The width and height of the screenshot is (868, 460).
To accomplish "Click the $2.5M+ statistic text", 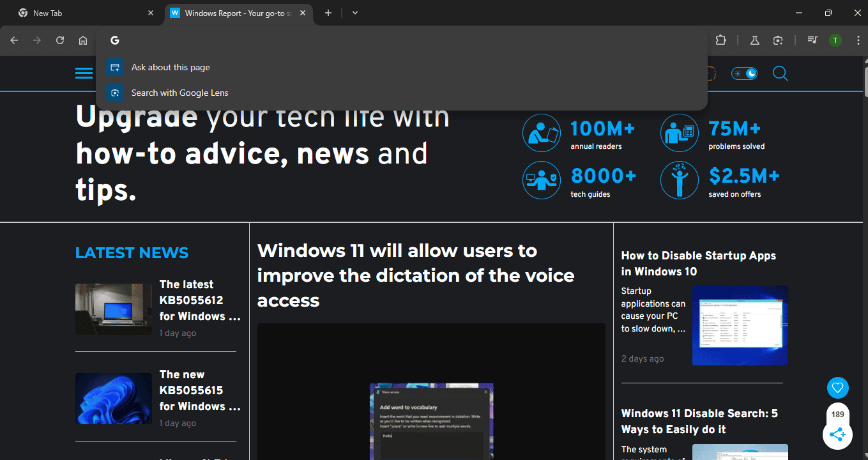I will point(744,176).
